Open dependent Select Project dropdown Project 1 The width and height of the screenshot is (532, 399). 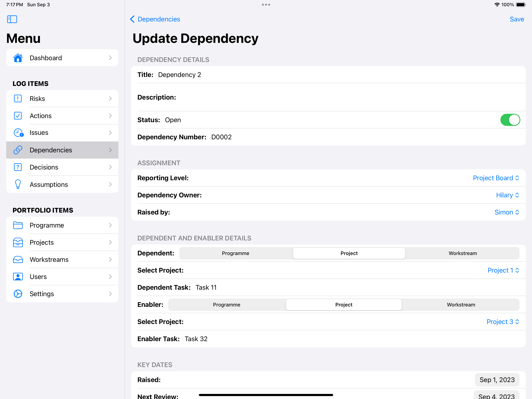coord(503,270)
